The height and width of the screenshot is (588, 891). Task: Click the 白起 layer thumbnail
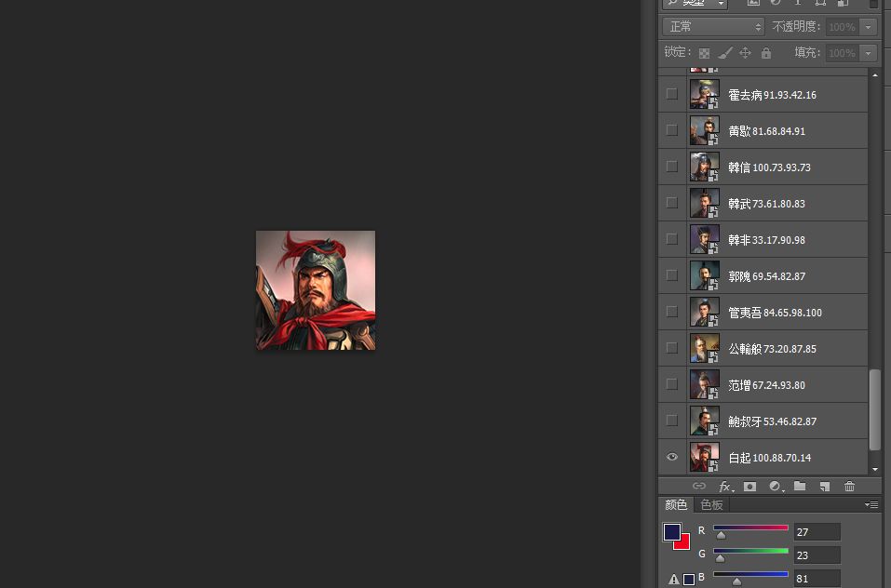click(x=704, y=457)
